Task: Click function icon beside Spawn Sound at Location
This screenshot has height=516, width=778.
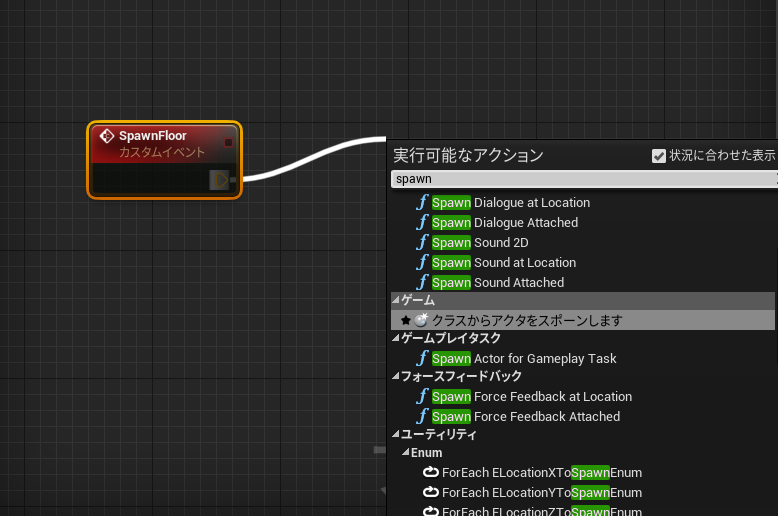Action: (x=422, y=262)
